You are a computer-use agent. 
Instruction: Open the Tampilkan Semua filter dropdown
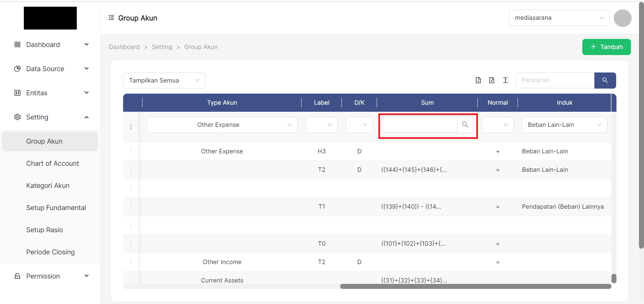(x=164, y=81)
